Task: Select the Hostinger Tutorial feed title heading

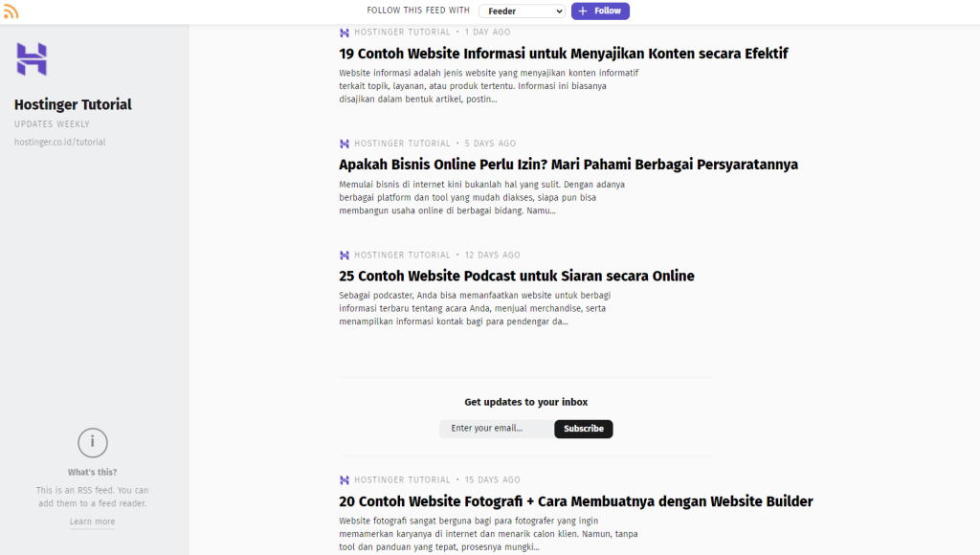Action: [72, 104]
